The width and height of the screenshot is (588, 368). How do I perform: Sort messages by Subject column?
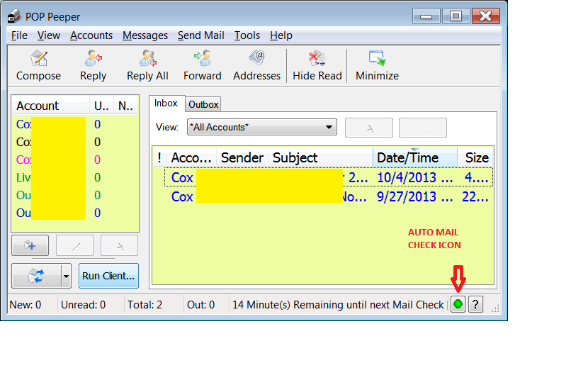click(x=320, y=157)
